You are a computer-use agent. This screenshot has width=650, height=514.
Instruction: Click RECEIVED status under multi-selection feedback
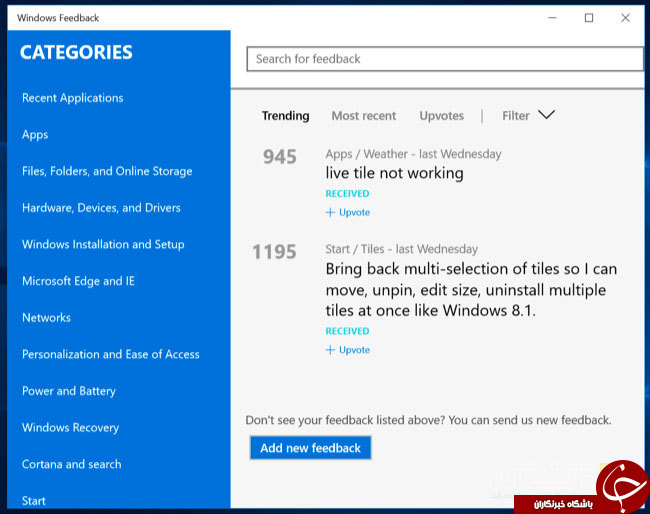347,331
